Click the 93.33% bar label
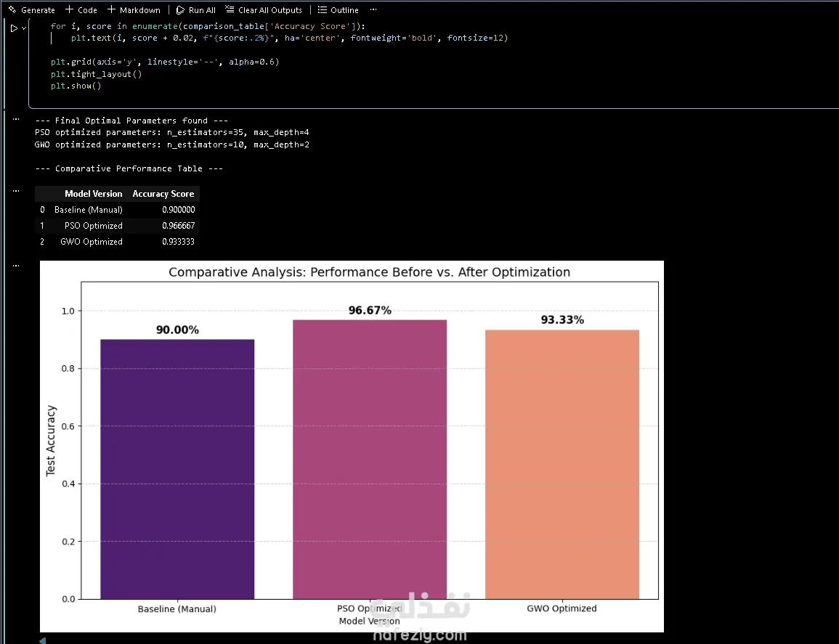 pos(562,320)
